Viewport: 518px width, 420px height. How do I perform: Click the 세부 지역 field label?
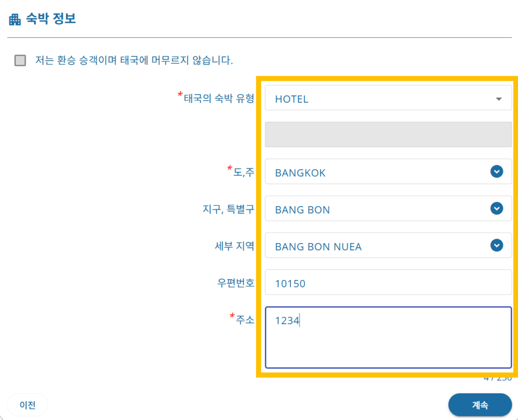[234, 246]
